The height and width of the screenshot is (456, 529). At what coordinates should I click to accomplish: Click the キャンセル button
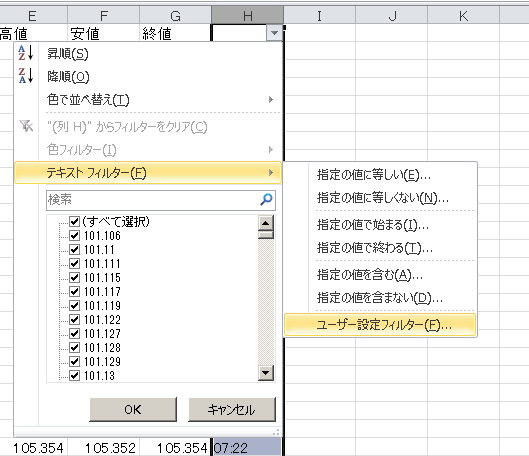tap(232, 409)
